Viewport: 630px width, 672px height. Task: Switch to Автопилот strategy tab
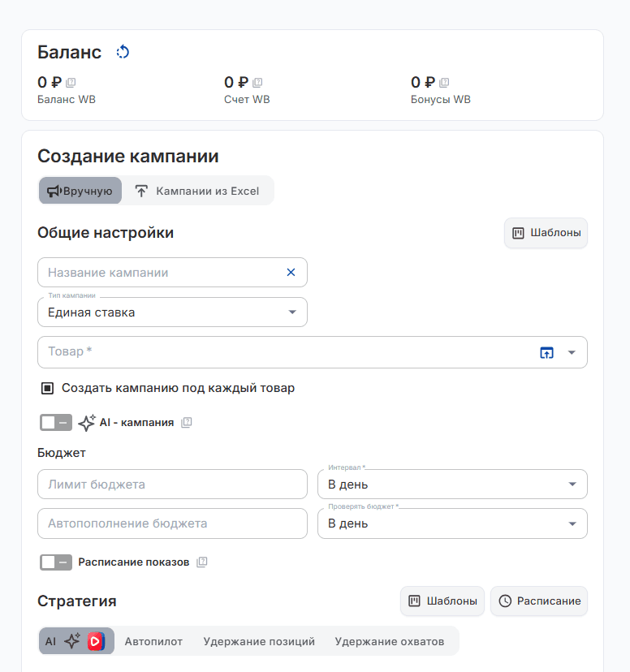coord(153,642)
